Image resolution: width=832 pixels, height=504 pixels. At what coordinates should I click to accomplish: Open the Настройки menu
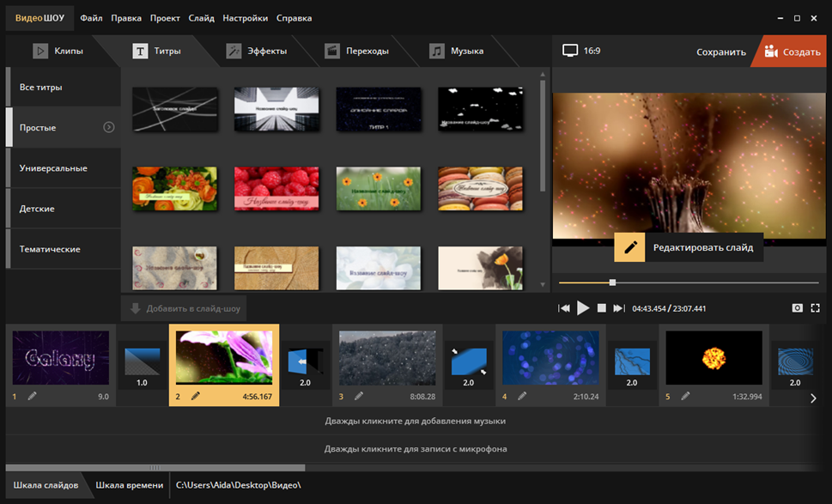pyautogui.click(x=246, y=18)
